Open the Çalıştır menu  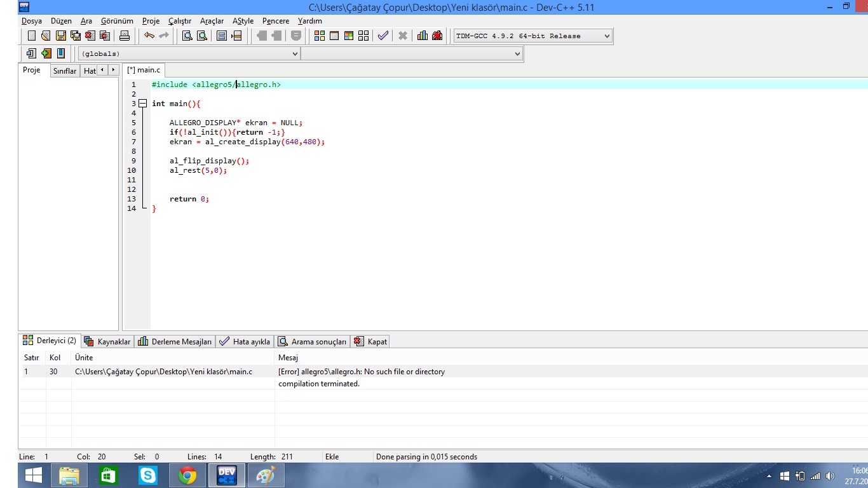[179, 21]
